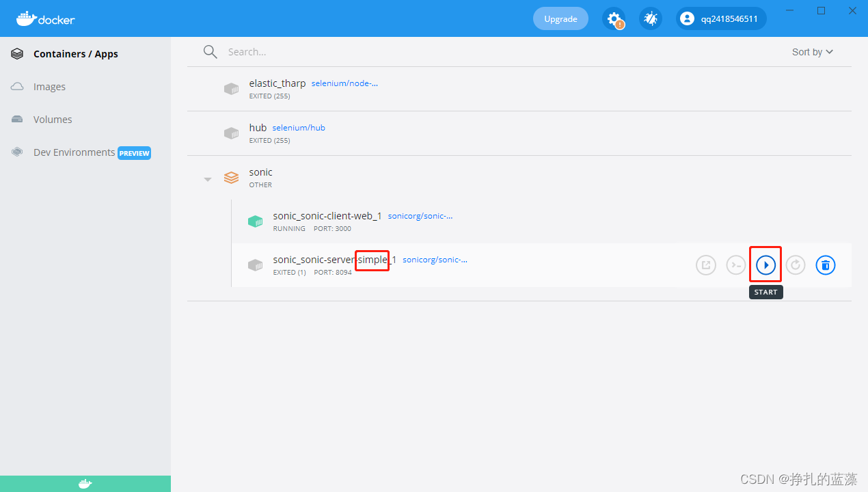Collapse the sonic app group
The height and width of the screenshot is (492, 868).
click(x=208, y=180)
